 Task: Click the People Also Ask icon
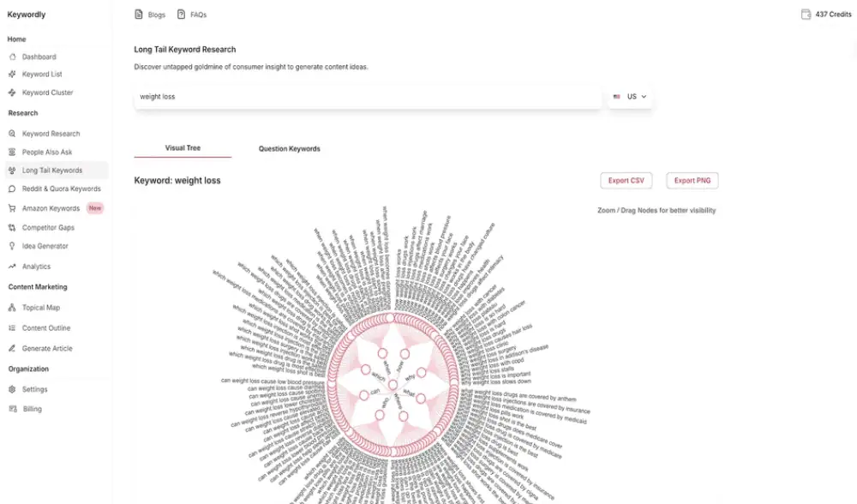coord(12,153)
